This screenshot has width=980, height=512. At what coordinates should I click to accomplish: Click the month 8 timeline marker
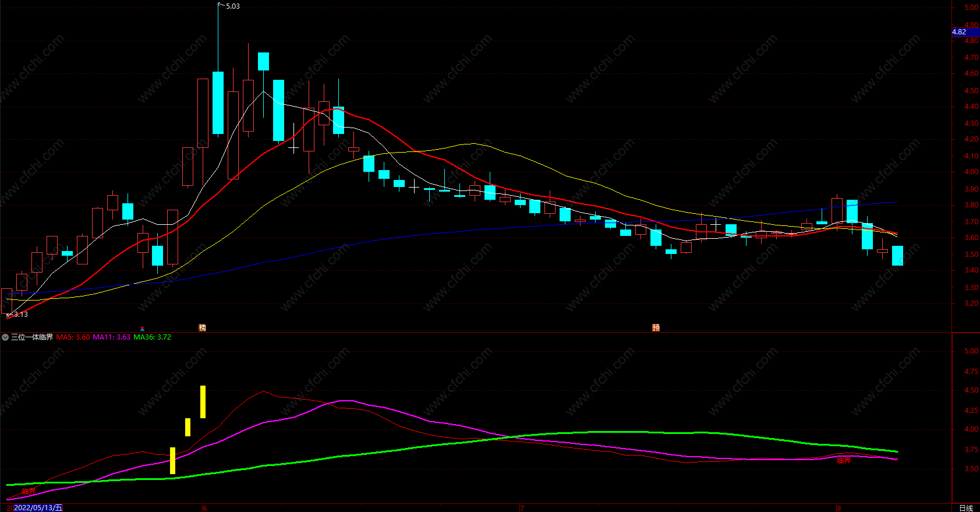(x=839, y=508)
